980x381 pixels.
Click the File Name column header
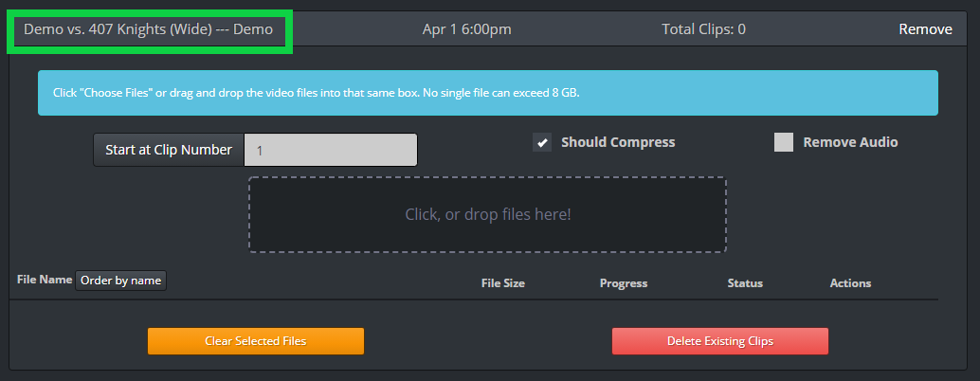(45, 280)
